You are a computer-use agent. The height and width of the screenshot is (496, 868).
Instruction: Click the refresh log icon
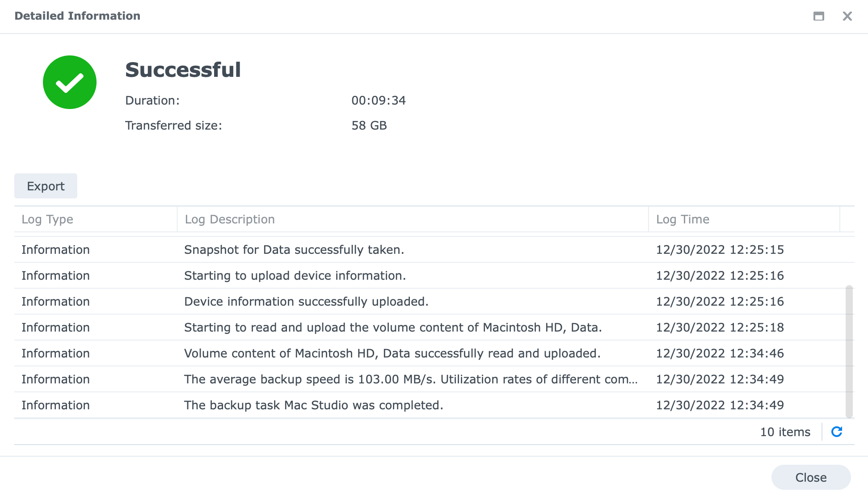click(x=837, y=432)
